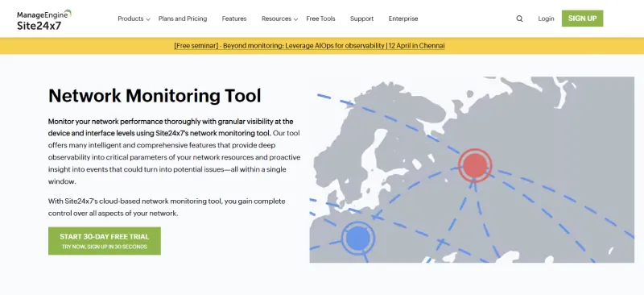The width and height of the screenshot is (644, 295).
Task: Open the search magnifier icon
Action: [519, 19]
